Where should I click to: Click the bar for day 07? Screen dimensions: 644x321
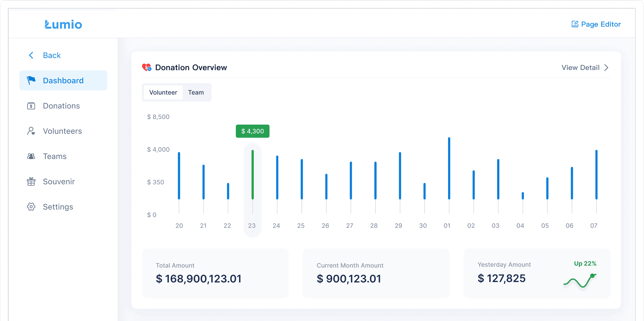point(597,175)
